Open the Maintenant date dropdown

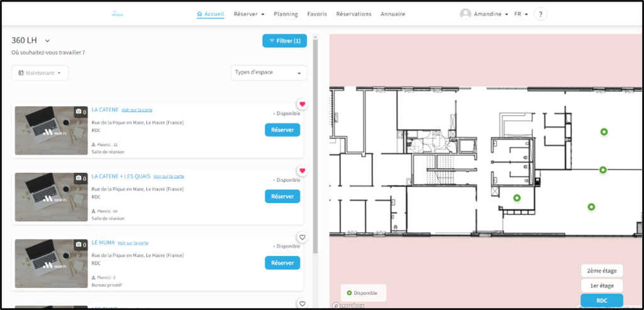pos(40,73)
